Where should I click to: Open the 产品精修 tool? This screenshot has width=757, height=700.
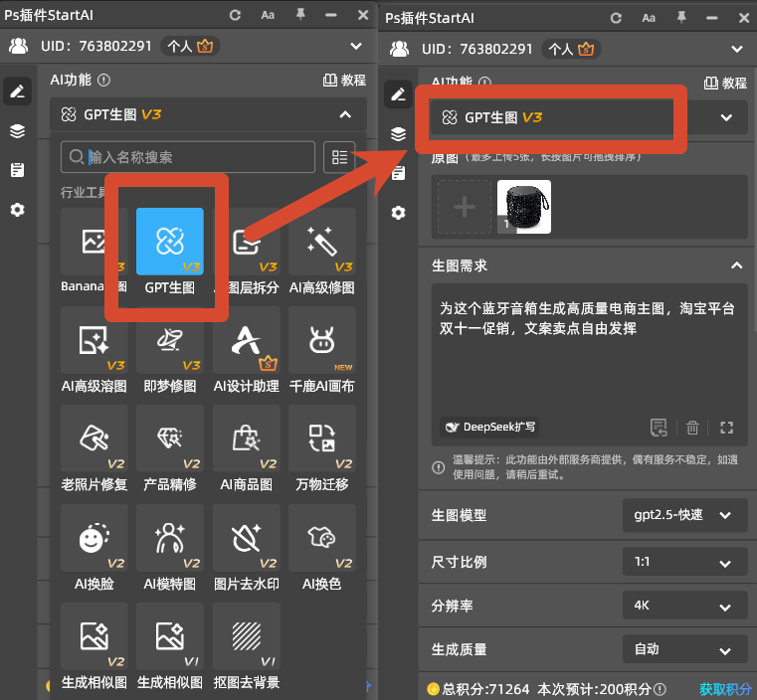coord(169,438)
